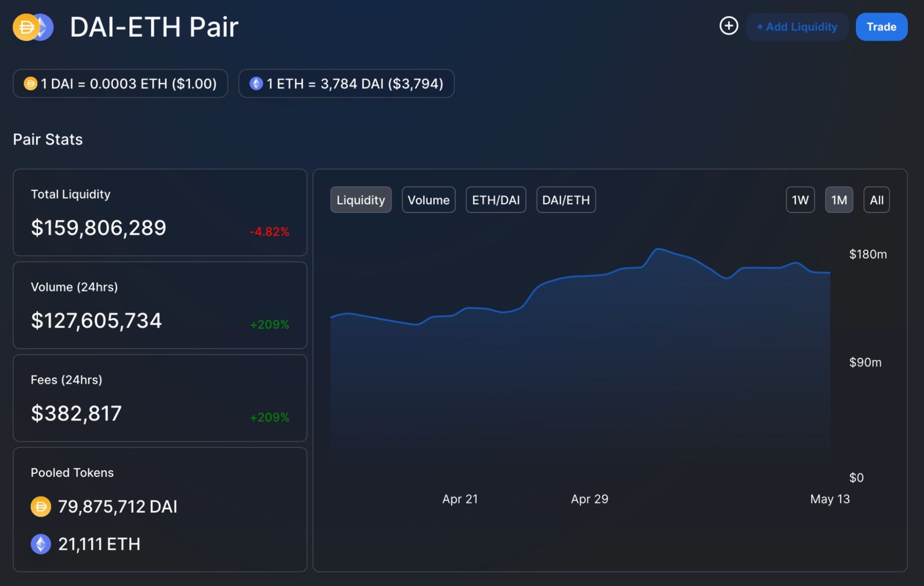924x586 pixels.
Task: Select the 1W time range
Action: 800,200
